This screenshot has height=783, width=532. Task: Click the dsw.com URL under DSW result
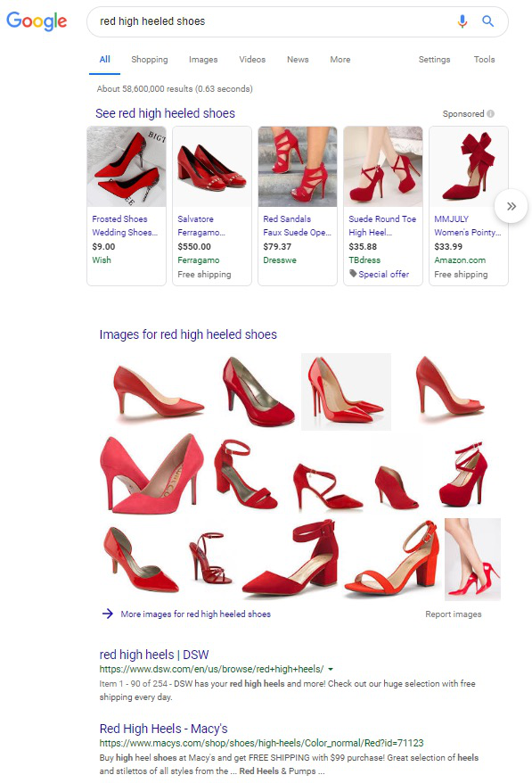(211, 669)
